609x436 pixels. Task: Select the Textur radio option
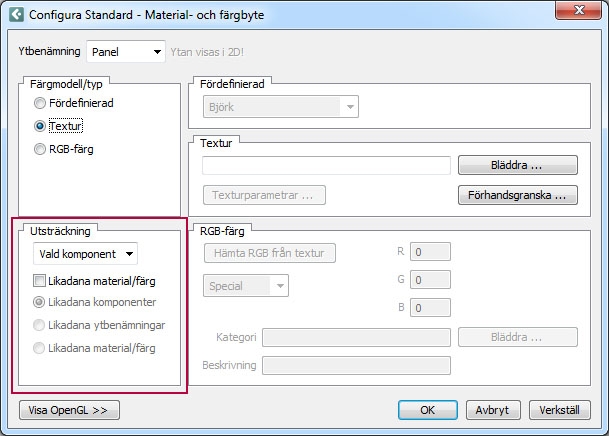(x=40, y=127)
